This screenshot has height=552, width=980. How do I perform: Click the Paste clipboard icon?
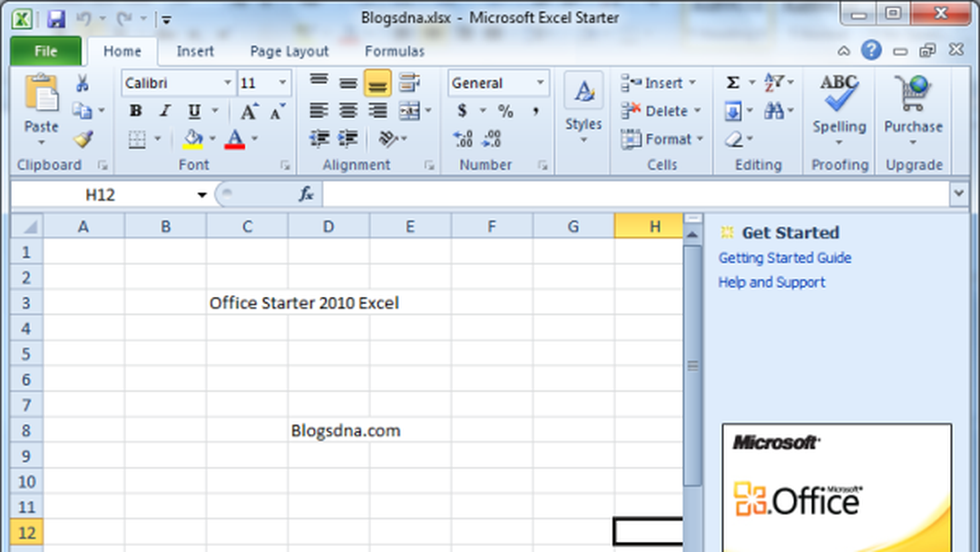tap(41, 94)
